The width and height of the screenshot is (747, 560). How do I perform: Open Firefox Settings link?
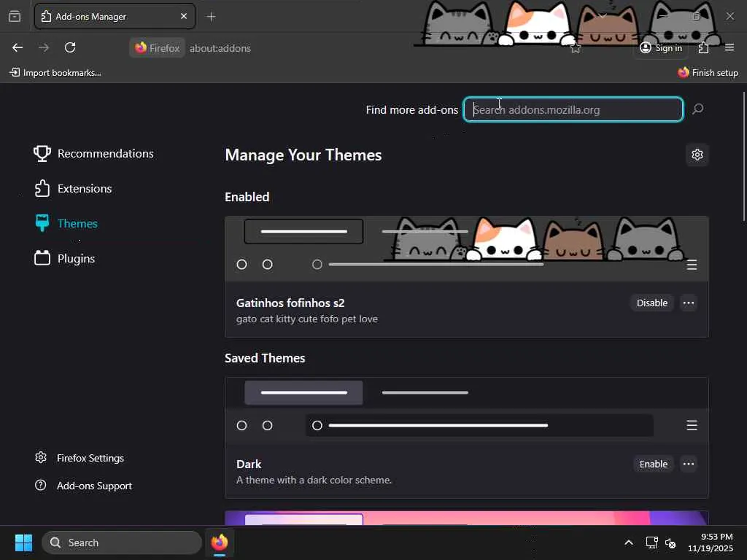tap(79, 458)
